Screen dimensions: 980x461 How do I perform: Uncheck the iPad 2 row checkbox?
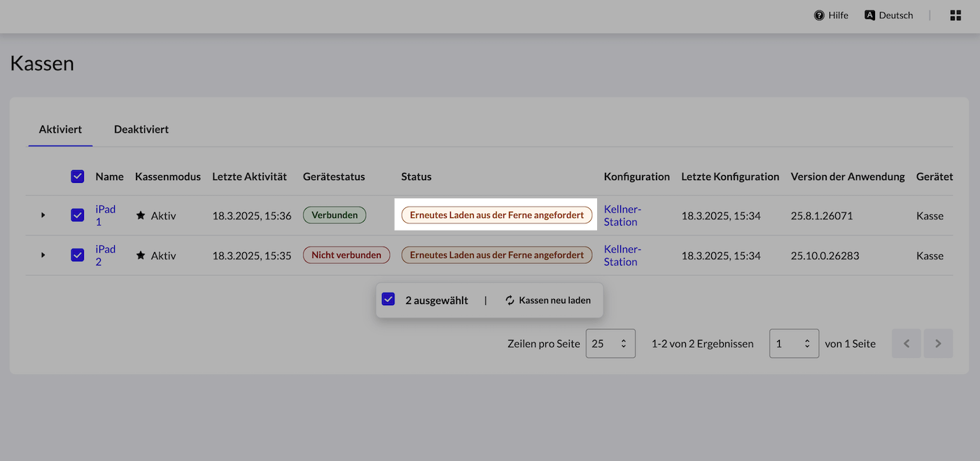(78, 256)
